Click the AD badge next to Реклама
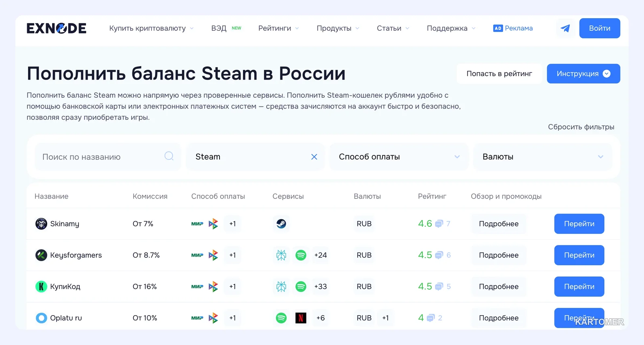 point(498,28)
